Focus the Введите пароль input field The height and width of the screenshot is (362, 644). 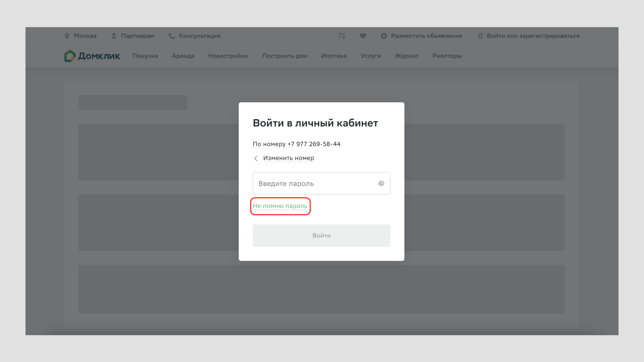coord(321,183)
